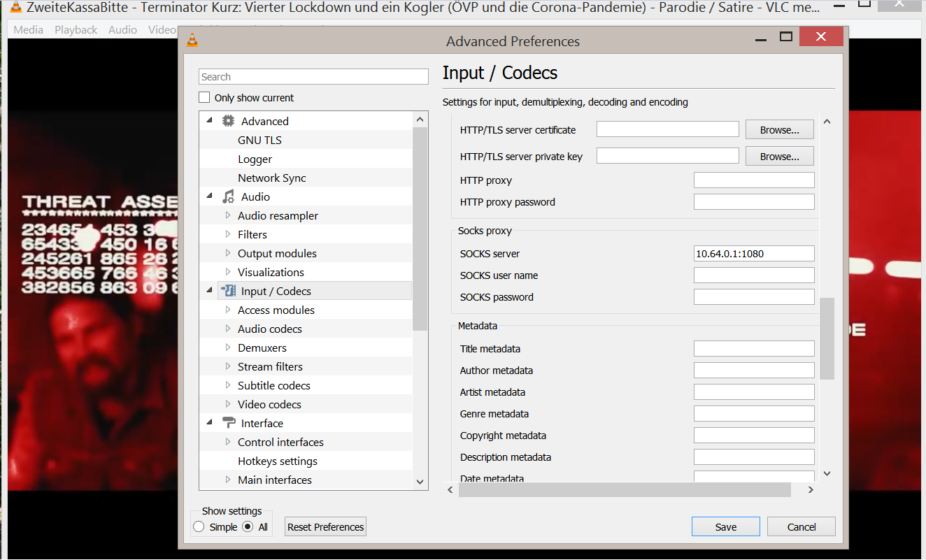
Task: Click settings pane scroll up arrow
Action: click(x=827, y=122)
